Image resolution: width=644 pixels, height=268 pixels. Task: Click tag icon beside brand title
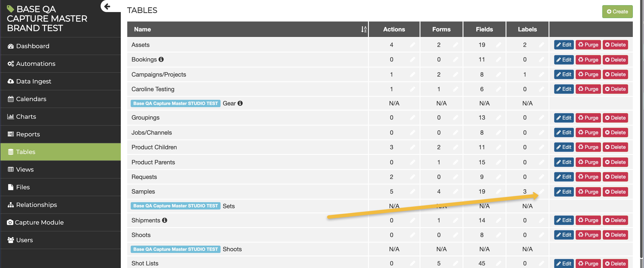pos(10,9)
